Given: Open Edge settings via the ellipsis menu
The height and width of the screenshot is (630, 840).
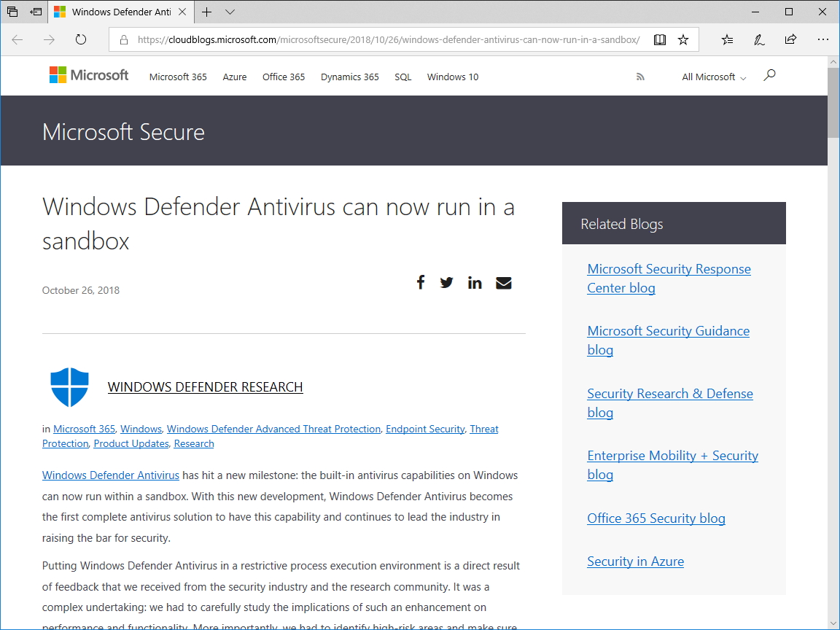Looking at the screenshot, I should click(x=823, y=40).
